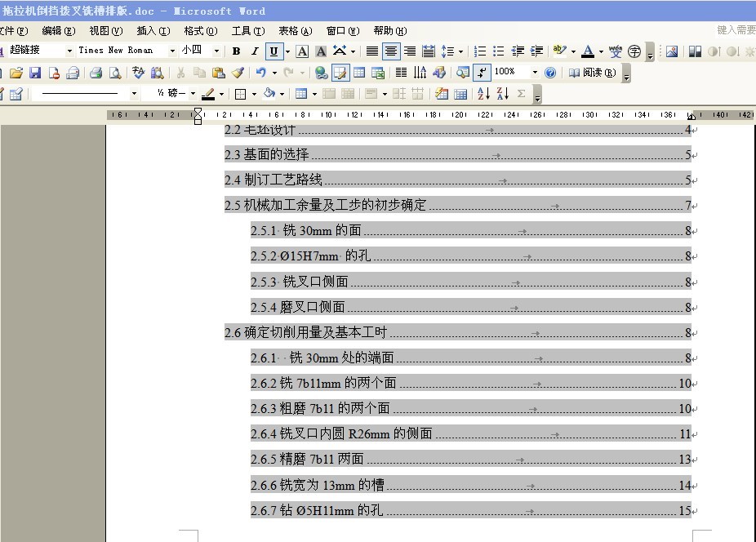The width and height of the screenshot is (756, 542).
Task: Apply the highlight color marker
Action: (559, 51)
